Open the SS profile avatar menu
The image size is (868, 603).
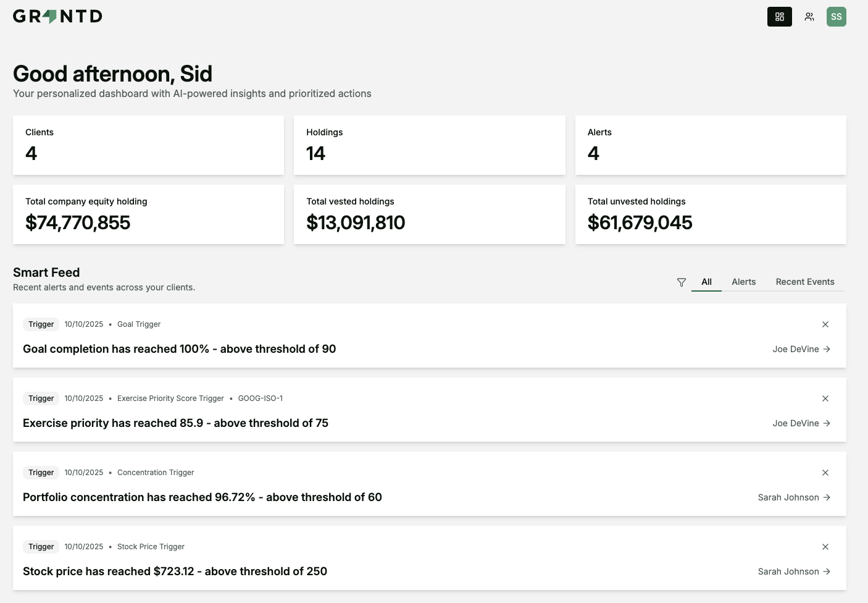coord(836,17)
